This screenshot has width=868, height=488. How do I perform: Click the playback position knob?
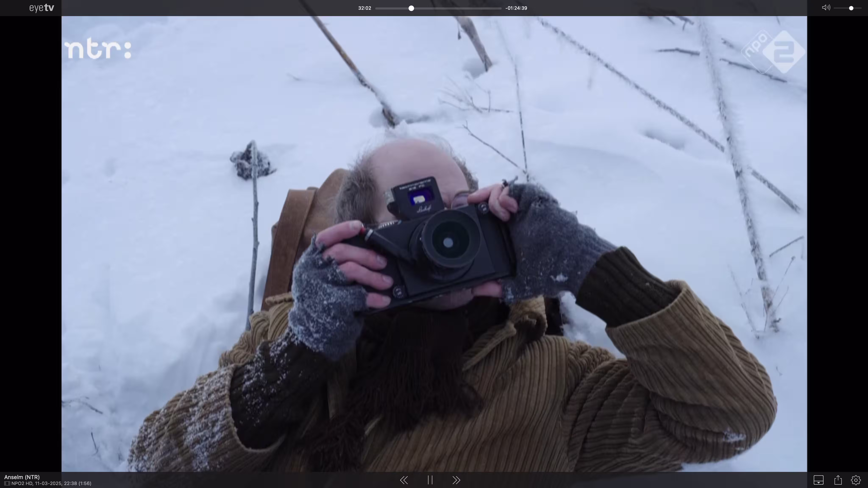(411, 8)
